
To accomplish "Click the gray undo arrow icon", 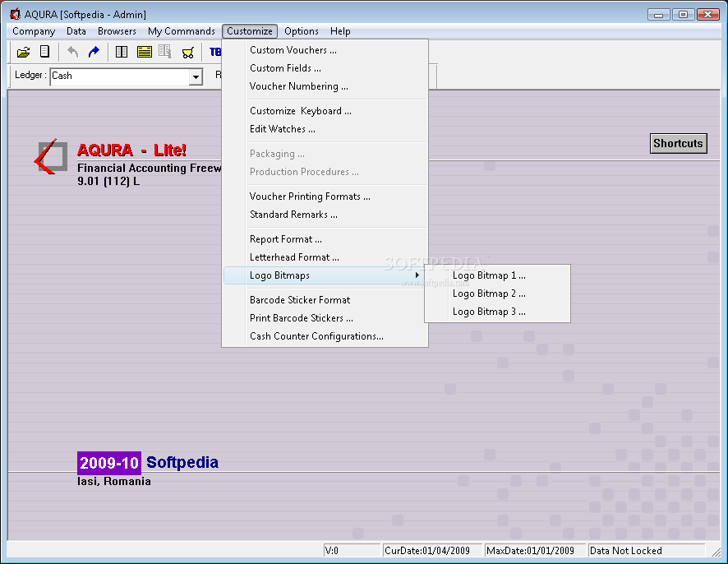I will 72,52.
